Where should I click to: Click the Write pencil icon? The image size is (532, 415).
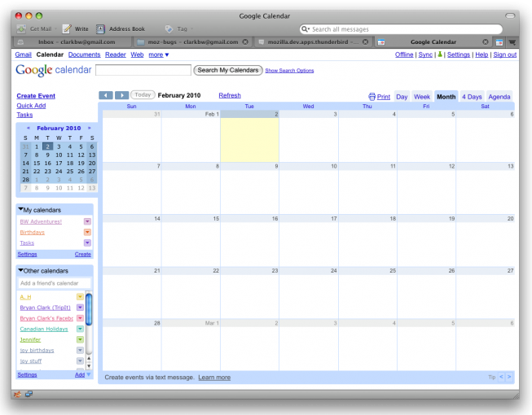67,29
